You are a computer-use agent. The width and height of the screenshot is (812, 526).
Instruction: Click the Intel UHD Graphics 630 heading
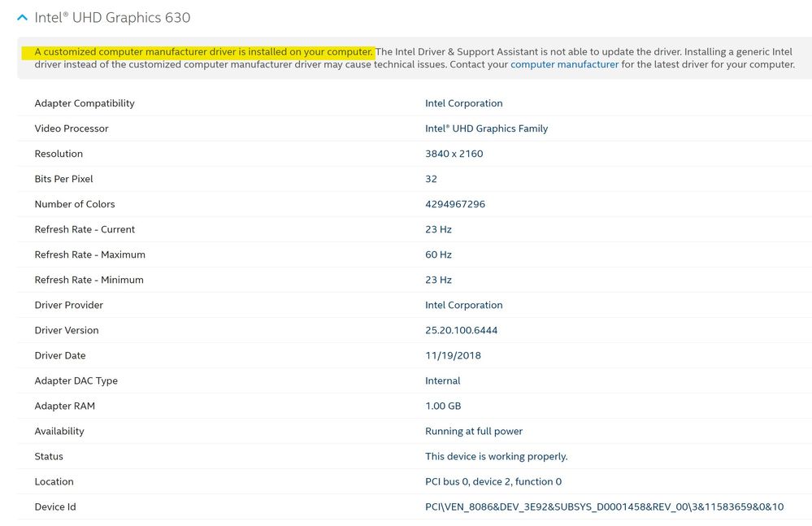coord(112,18)
